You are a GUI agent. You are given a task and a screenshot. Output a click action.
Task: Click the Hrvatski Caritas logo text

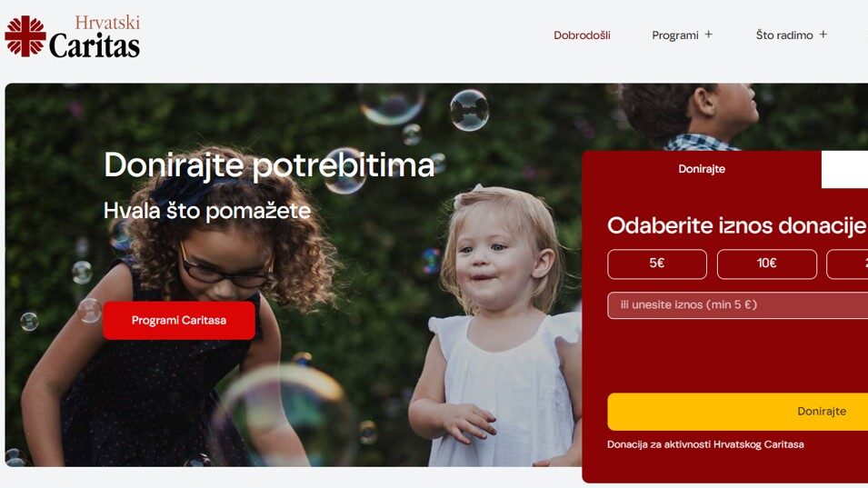pos(95,36)
